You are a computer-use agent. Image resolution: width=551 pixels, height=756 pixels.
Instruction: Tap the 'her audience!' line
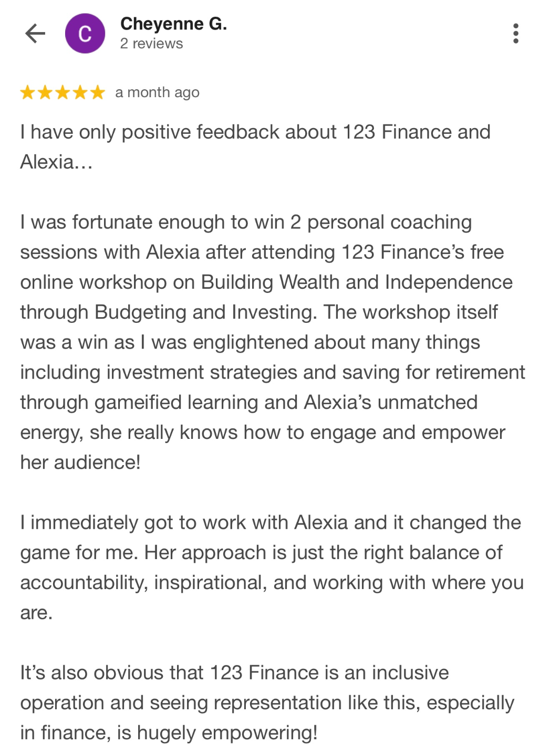coord(80,463)
